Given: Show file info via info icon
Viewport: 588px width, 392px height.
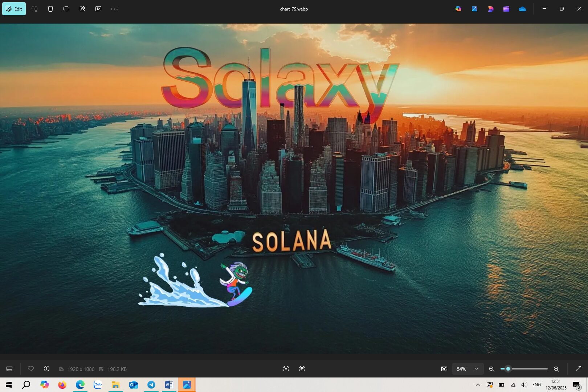Looking at the screenshot, I should click(x=47, y=369).
